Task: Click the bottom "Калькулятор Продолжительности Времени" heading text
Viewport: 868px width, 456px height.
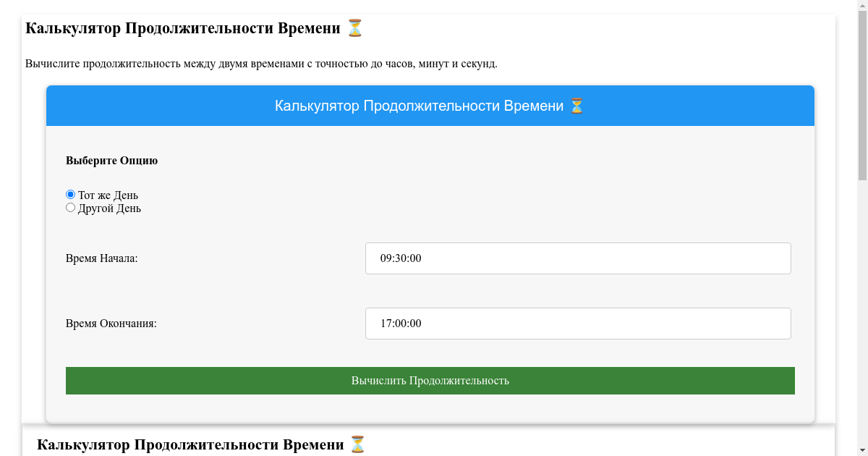Action: [190, 444]
